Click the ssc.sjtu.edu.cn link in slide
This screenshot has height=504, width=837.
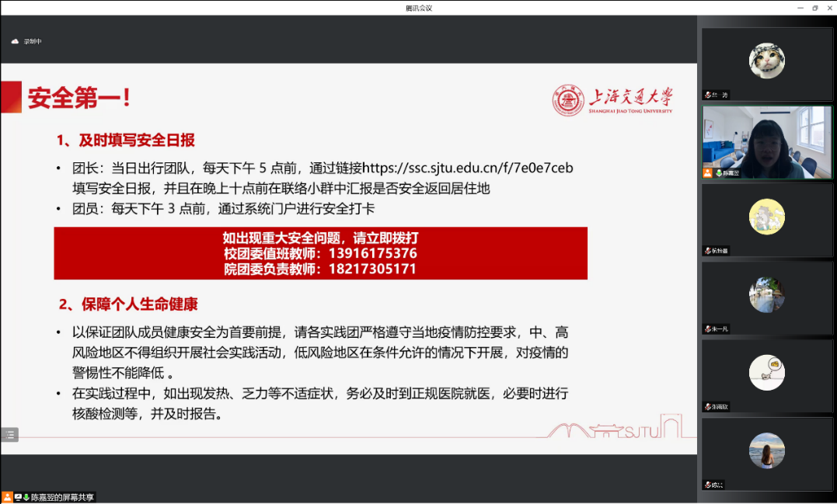coord(468,168)
